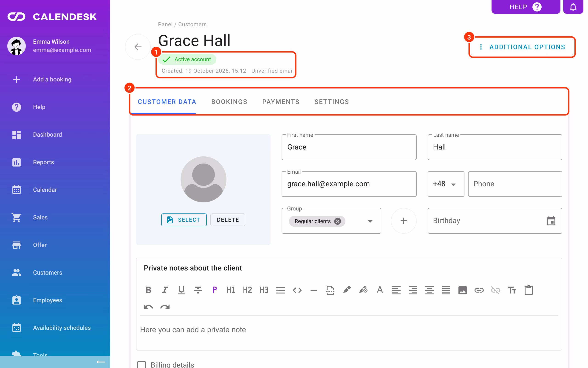The height and width of the screenshot is (368, 588).
Task: Apply italic formatting in notes toolbar
Action: pos(165,290)
